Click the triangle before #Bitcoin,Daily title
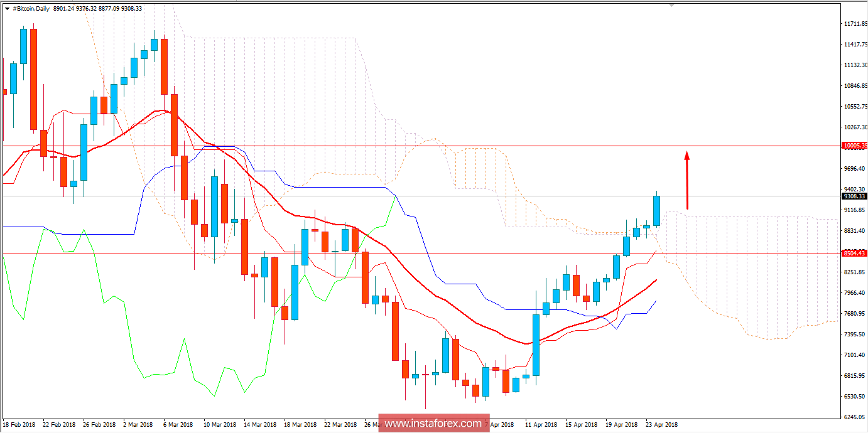 tap(7, 8)
